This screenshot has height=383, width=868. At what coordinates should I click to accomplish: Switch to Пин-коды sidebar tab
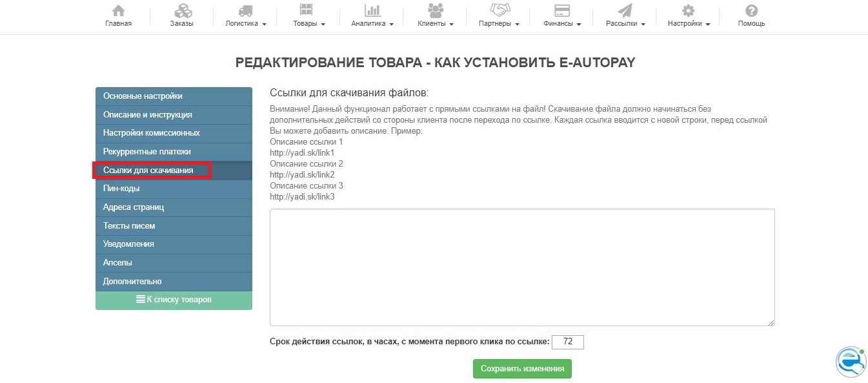pyautogui.click(x=174, y=189)
